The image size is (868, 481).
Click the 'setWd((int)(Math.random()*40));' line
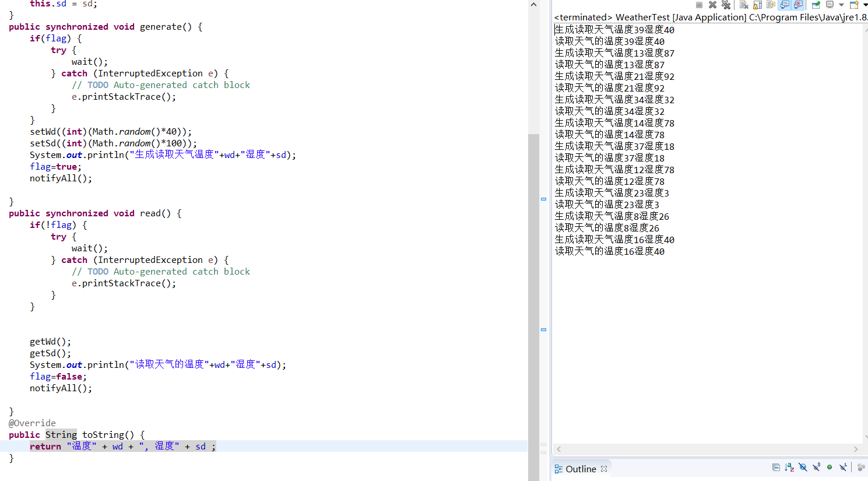click(x=111, y=132)
